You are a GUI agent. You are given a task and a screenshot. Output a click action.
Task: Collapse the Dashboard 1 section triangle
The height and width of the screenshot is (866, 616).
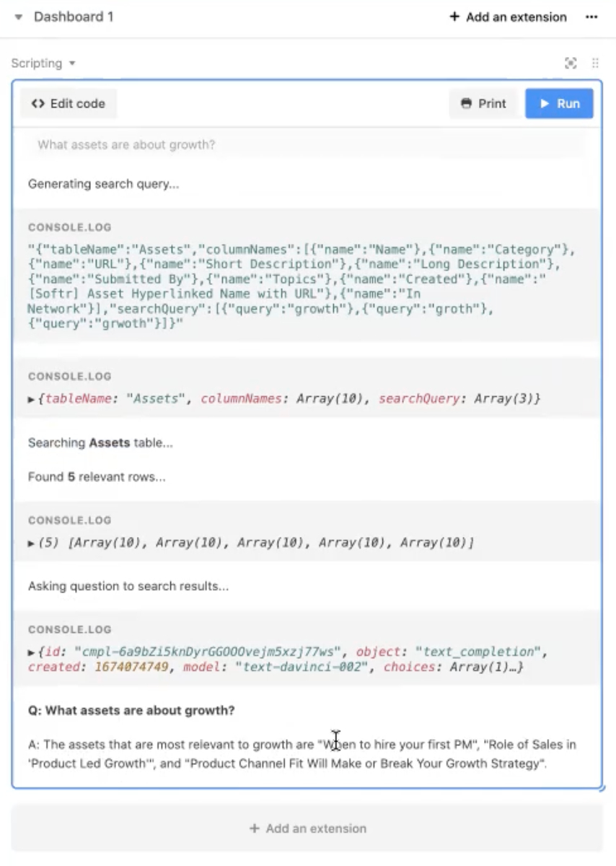[19, 17]
